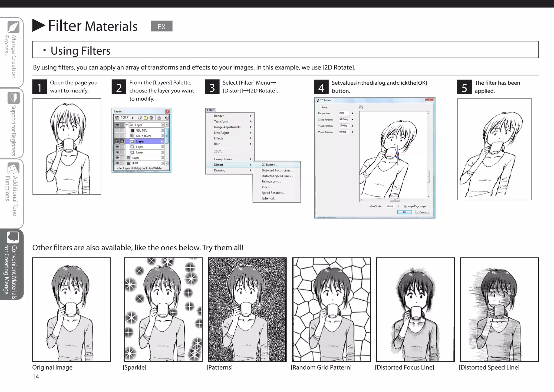Image resolution: width=554 pixels, height=392 pixels.
Task: Collapse the top Layer folder triangle
Action: [127, 125]
